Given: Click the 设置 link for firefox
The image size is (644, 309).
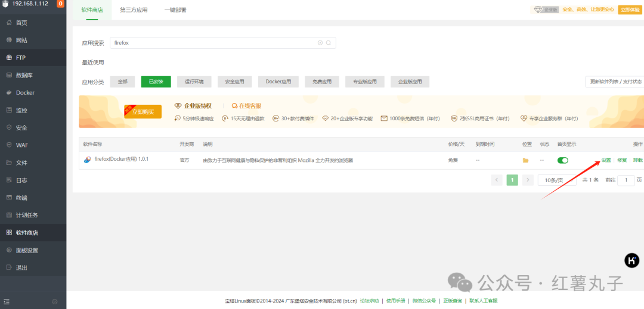Looking at the screenshot, I should click(x=606, y=160).
